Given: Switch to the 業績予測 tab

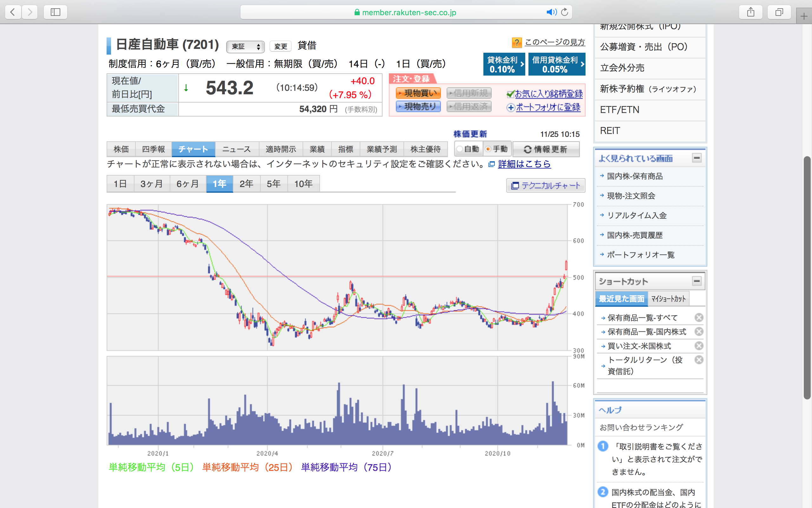Looking at the screenshot, I should pyautogui.click(x=382, y=149).
